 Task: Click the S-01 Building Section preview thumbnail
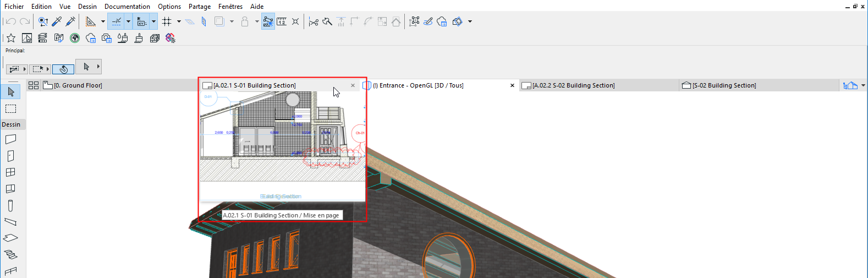pos(282,146)
